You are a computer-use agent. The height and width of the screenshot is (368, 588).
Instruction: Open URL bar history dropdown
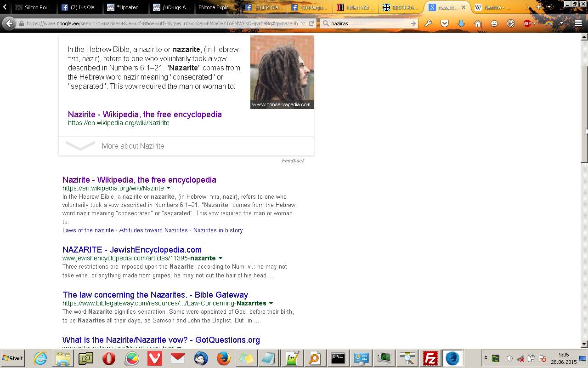coord(303,23)
